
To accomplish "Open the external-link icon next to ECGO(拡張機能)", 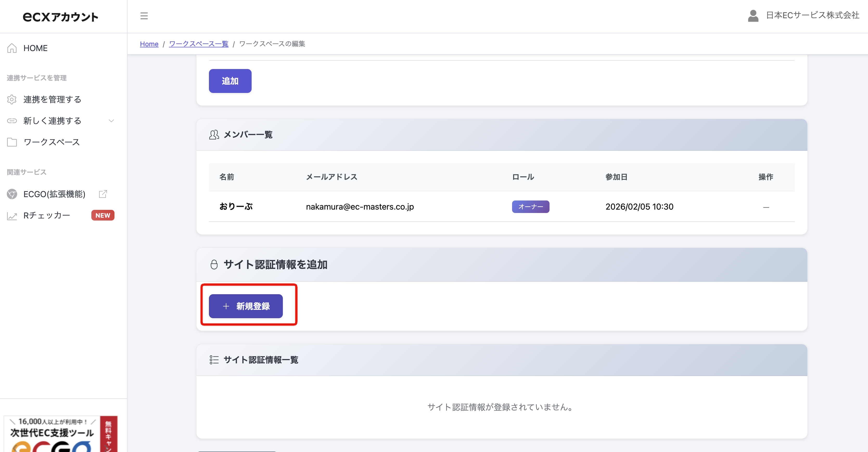I will (x=103, y=194).
